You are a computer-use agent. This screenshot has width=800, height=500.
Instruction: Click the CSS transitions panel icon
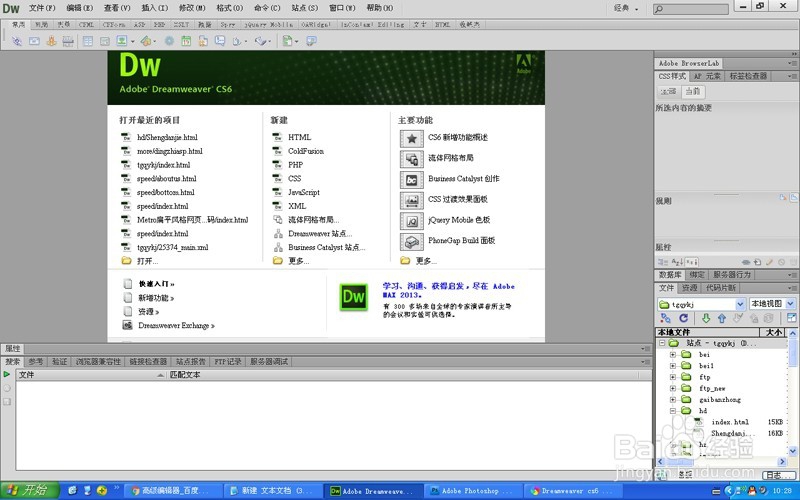(x=411, y=200)
